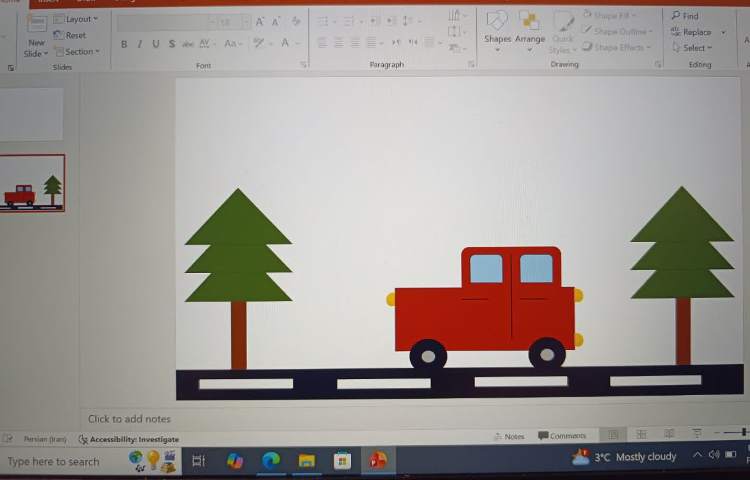Toggle bold formatting

[x=124, y=44]
